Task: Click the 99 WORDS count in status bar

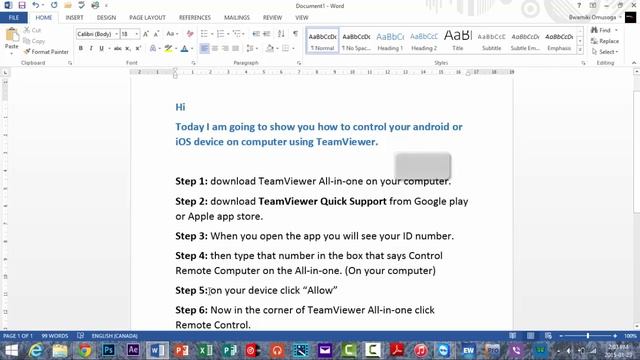Action: [55, 336]
